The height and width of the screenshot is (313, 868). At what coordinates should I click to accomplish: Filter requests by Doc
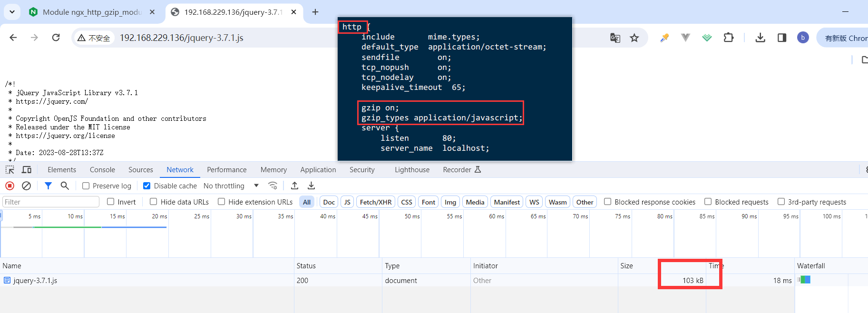point(329,202)
